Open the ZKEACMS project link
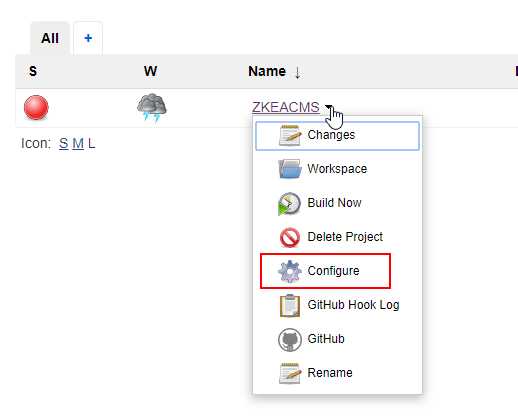 286,107
